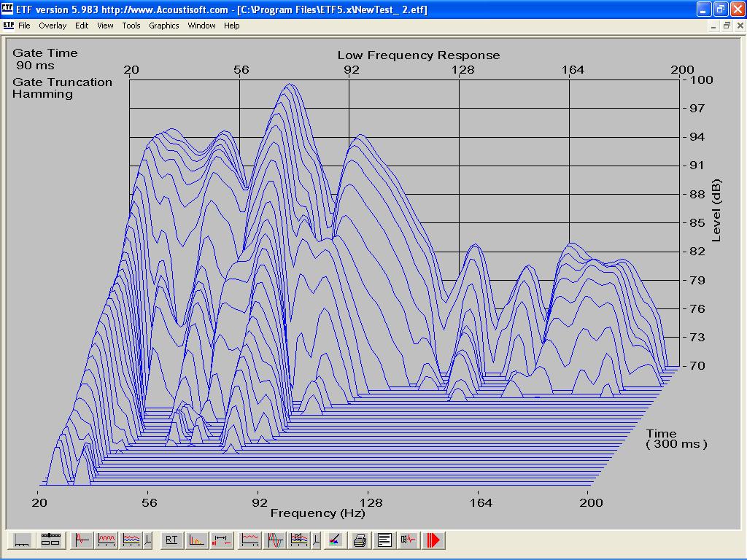Expand dropdown beside the loudspeaker waterfall icon
The height and width of the screenshot is (560, 747).
click(316, 540)
